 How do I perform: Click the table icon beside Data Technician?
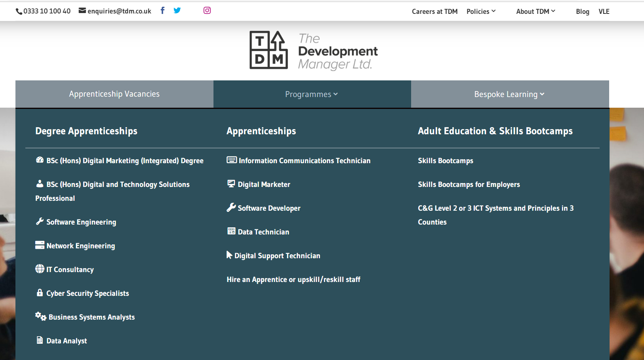[231, 231]
